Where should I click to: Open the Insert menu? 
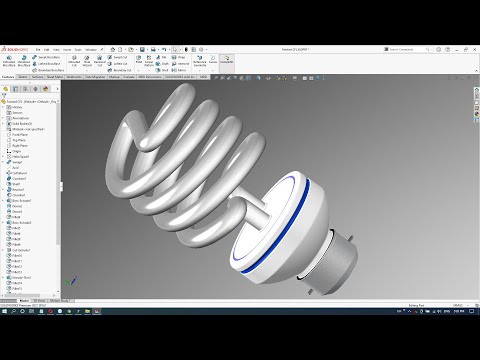click(67, 49)
